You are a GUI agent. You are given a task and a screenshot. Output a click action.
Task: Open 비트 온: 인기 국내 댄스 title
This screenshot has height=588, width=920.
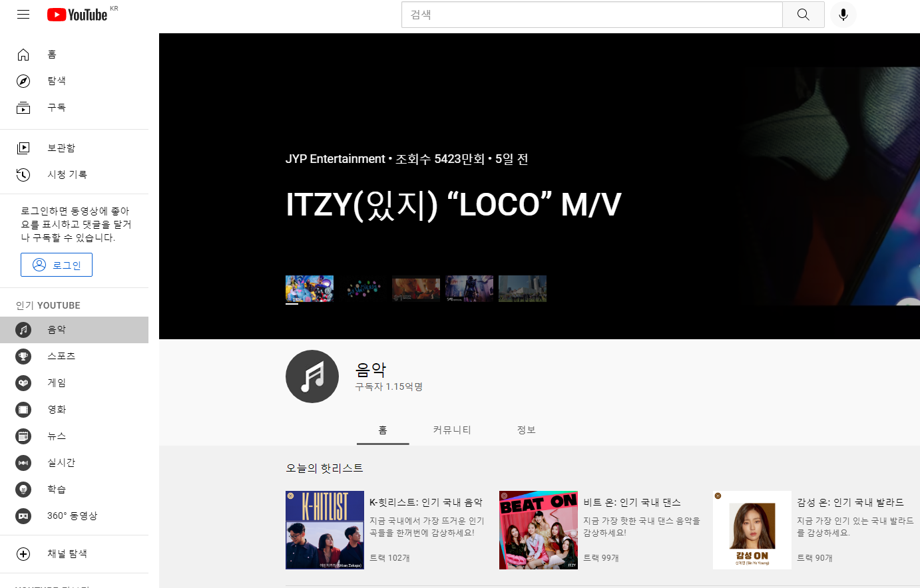point(632,503)
